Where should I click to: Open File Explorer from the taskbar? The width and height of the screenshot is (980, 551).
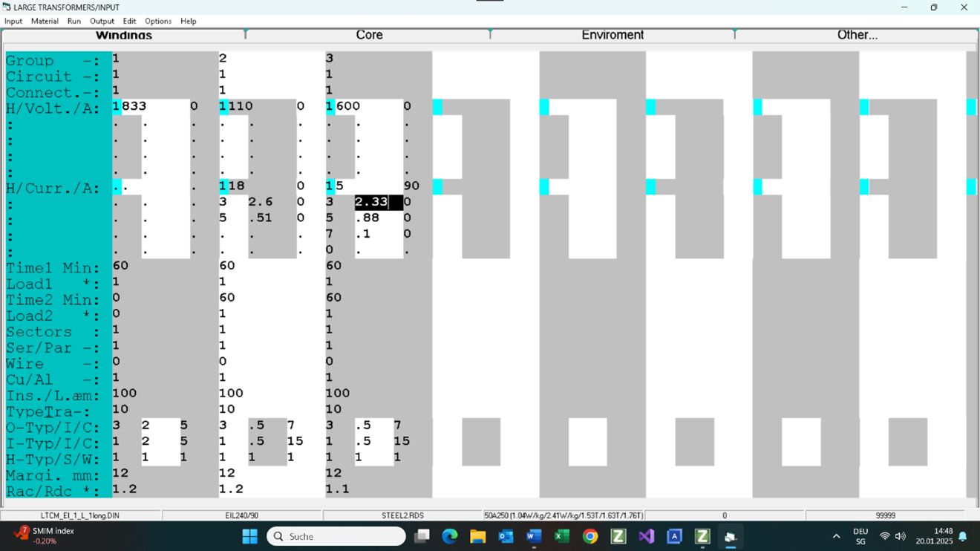click(x=477, y=536)
